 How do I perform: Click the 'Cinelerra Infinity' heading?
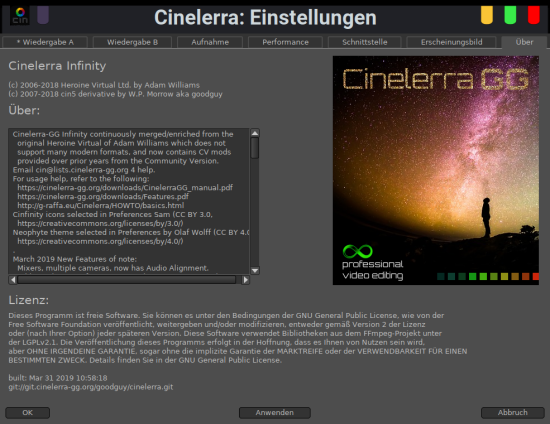(57, 66)
